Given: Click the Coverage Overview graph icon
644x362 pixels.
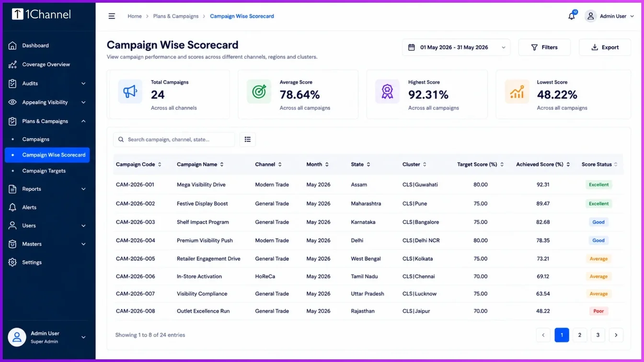Looking at the screenshot, I should 12,64.
